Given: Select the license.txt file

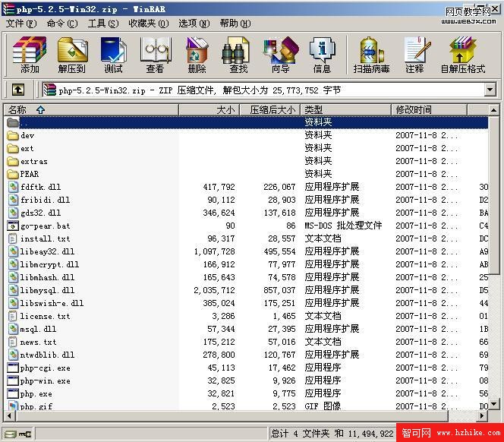Looking at the screenshot, I should tap(45, 316).
